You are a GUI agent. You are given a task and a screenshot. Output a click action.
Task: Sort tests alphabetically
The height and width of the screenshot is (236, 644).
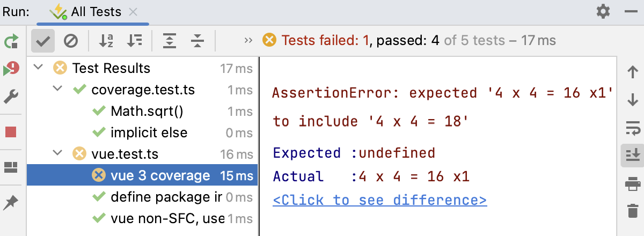106,41
